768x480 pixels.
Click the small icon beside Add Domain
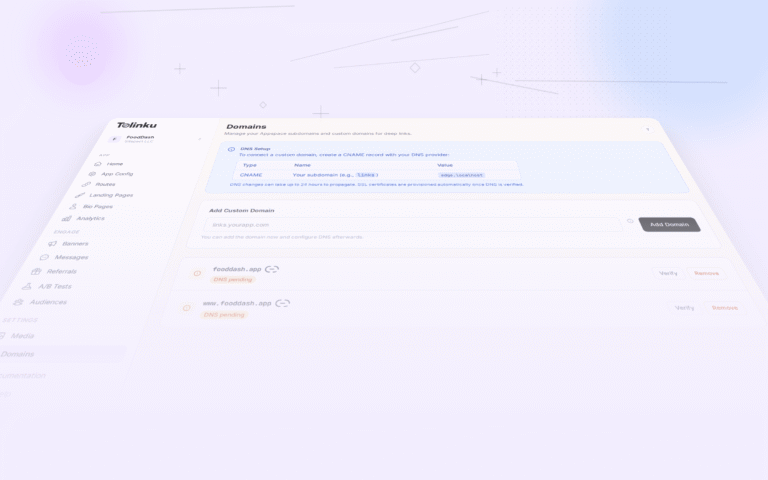tap(630, 221)
